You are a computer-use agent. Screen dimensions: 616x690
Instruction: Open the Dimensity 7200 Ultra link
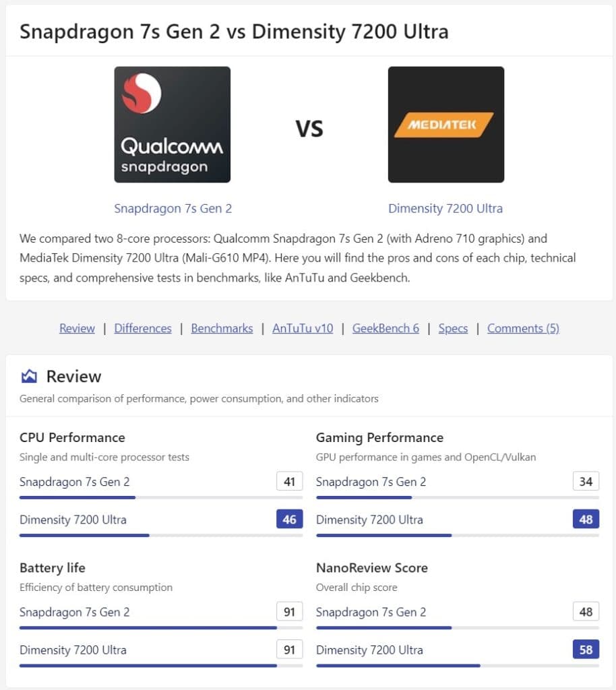tap(445, 208)
